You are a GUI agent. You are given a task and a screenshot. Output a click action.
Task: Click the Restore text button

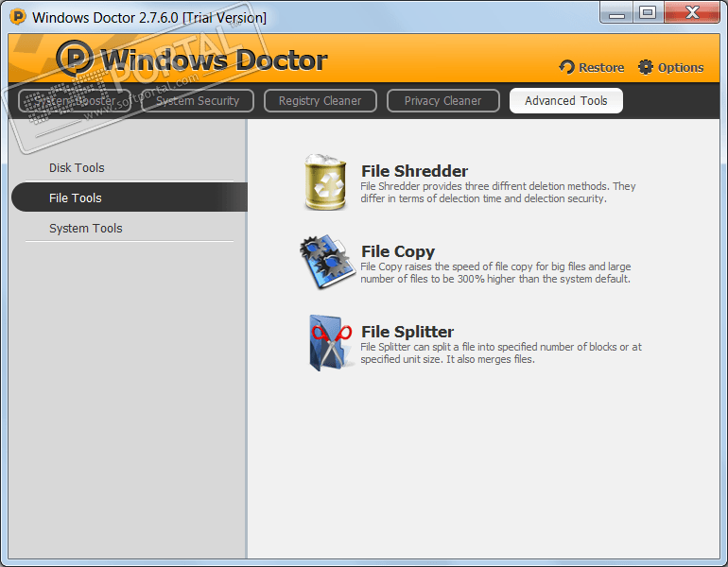(x=601, y=68)
